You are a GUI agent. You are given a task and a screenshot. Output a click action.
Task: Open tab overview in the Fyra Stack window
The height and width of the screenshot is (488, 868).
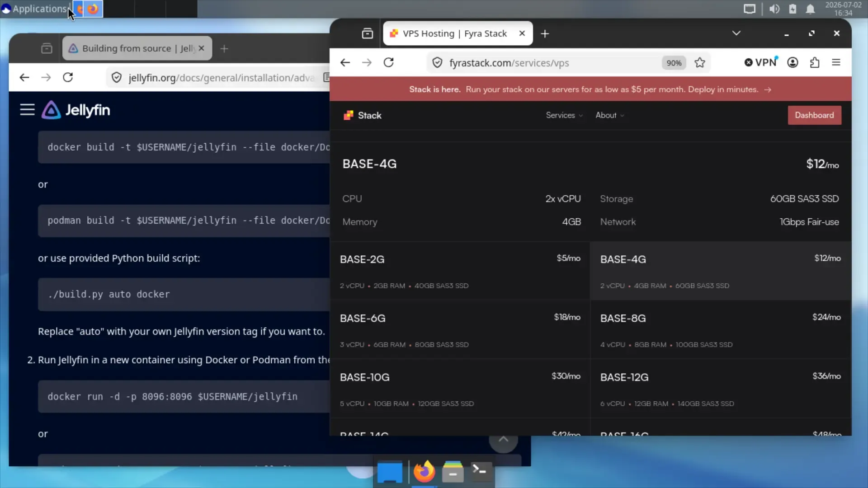click(x=368, y=33)
